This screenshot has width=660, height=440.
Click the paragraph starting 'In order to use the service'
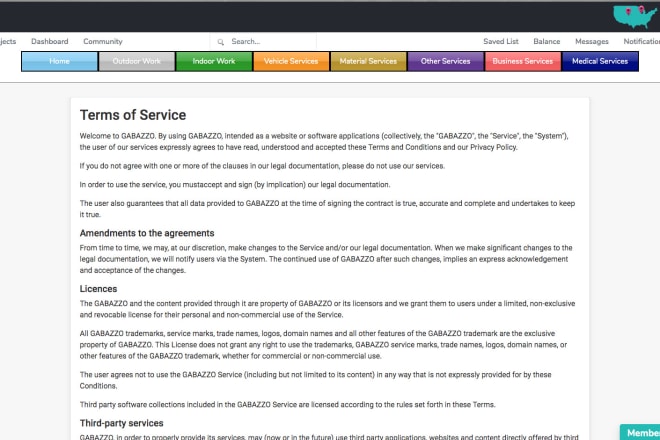point(235,184)
